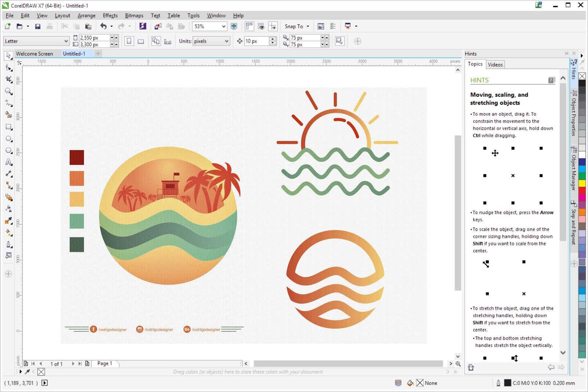The image size is (588, 392).
Task: Toggle the view rulers option
Action: click(x=250, y=26)
